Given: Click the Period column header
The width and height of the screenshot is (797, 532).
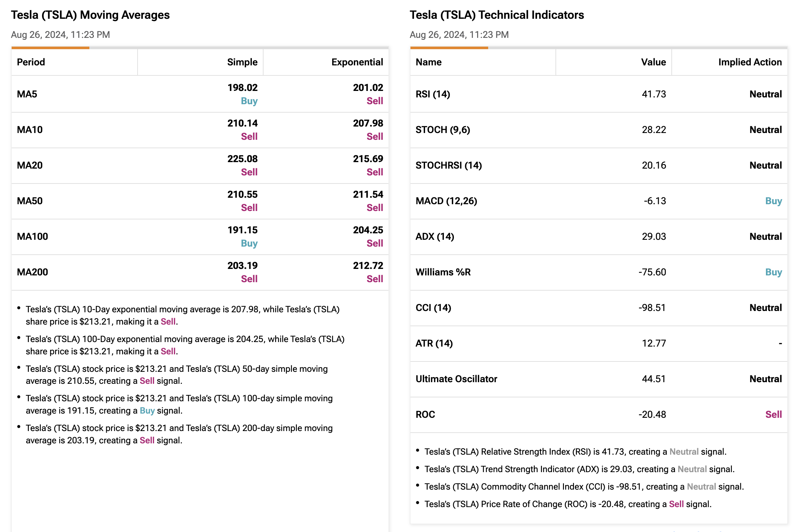Looking at the screenshot, I should (31, 62).
